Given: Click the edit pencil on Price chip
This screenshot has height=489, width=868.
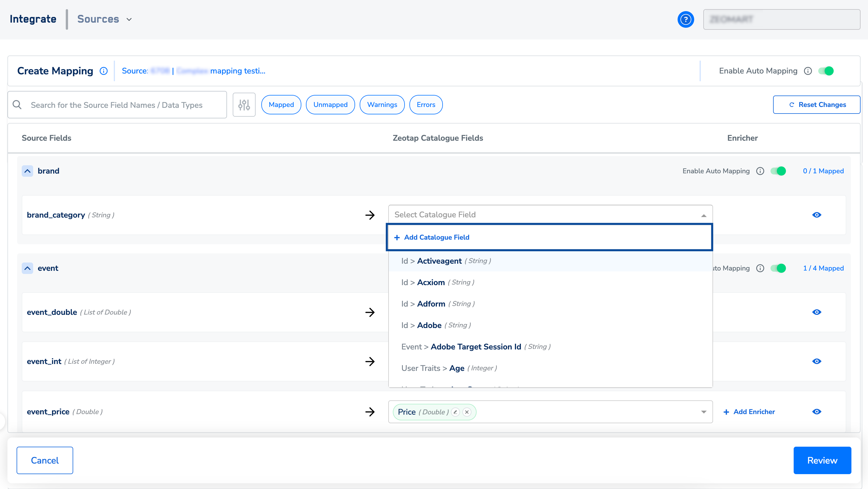Looking at the screenshot, I should tap(455, 412).
